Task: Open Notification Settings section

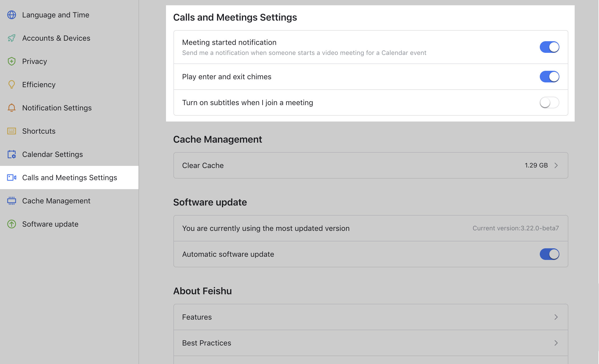Action: [x=69, y=108]
